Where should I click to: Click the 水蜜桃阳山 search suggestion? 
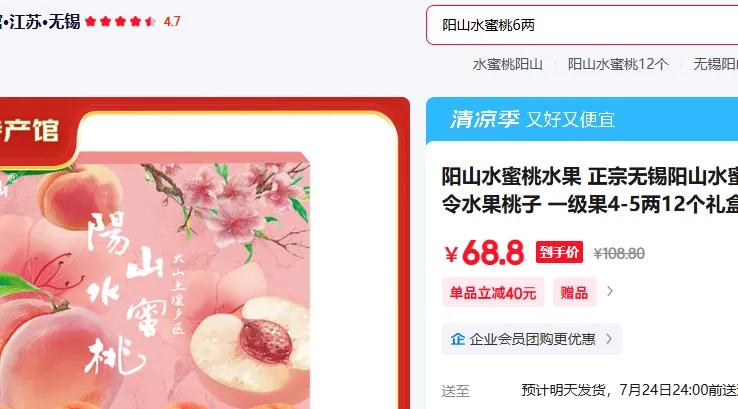tap(507, 64)
